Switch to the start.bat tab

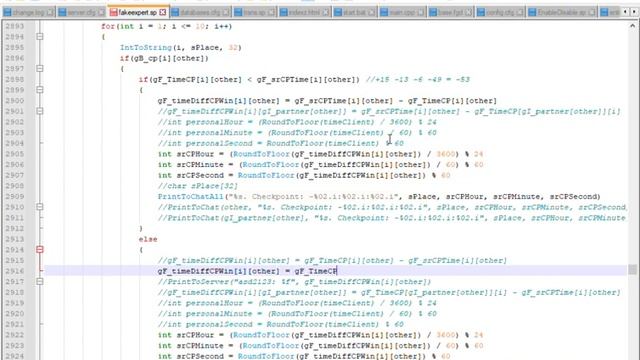coord(354,12)
